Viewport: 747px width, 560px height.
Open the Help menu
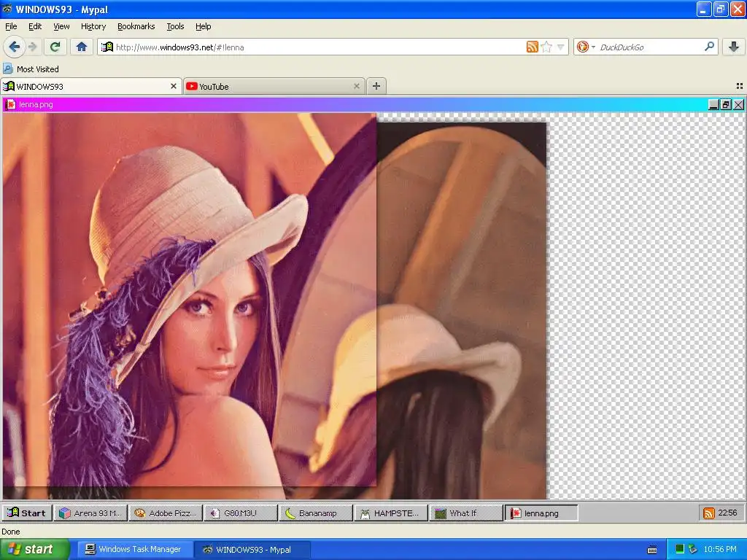click(x=204, y=26)
